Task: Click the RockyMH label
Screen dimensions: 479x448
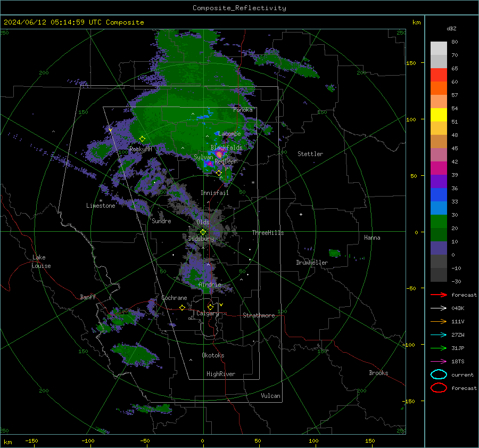Action: click(x=141, y=149)
